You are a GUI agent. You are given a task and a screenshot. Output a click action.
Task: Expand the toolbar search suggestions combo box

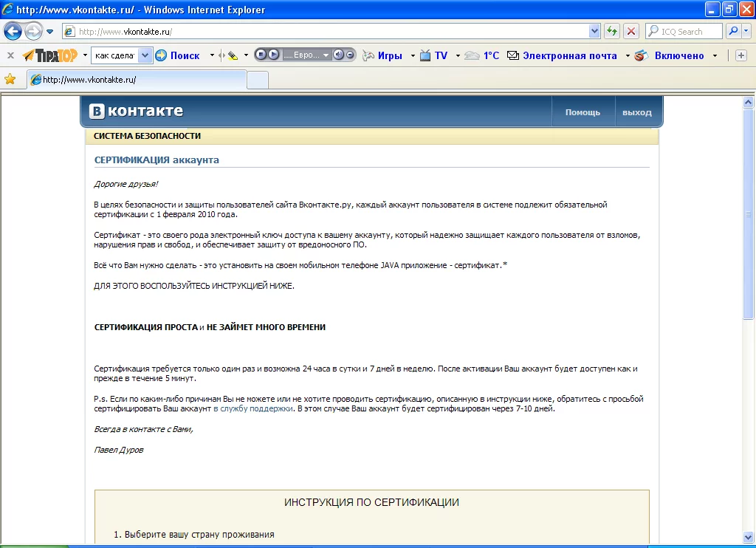coord(145,55)
